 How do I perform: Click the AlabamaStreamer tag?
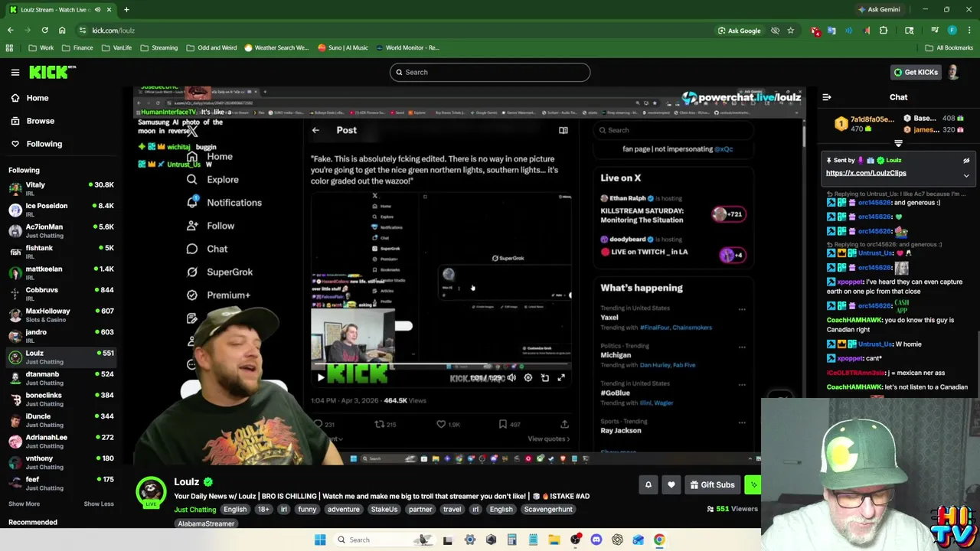click(206, 524)
